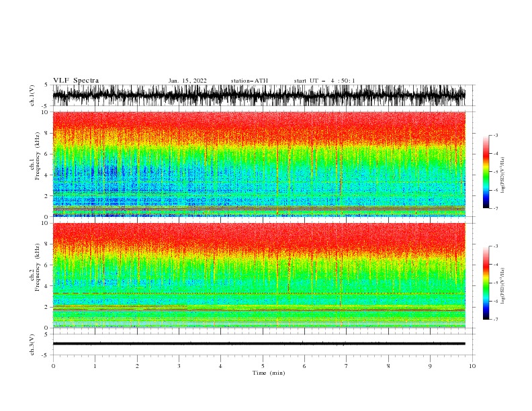Click the ch.1 'Frequency (kHz)' axis label

(x=38, y=156)
